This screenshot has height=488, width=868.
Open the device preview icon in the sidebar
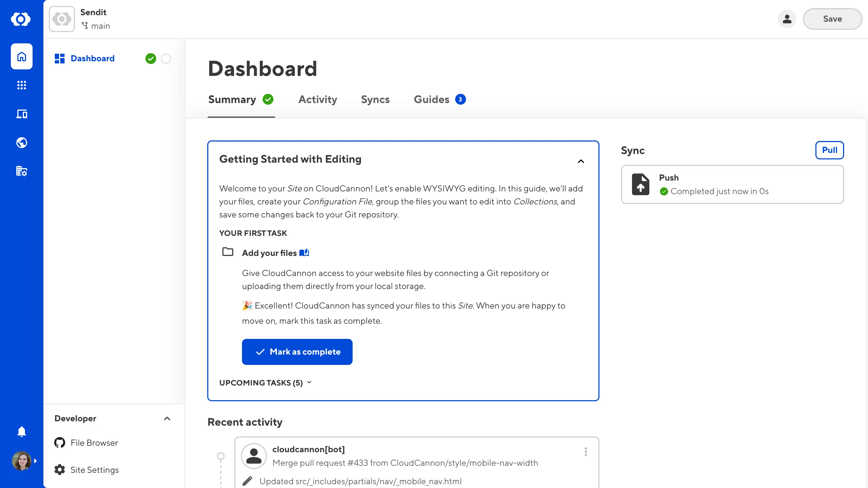21,114
